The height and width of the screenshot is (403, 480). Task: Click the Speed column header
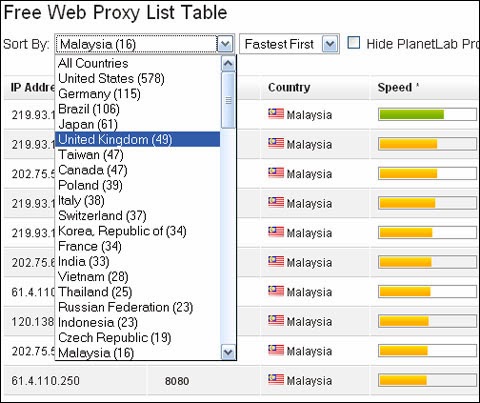coord(395,88)
